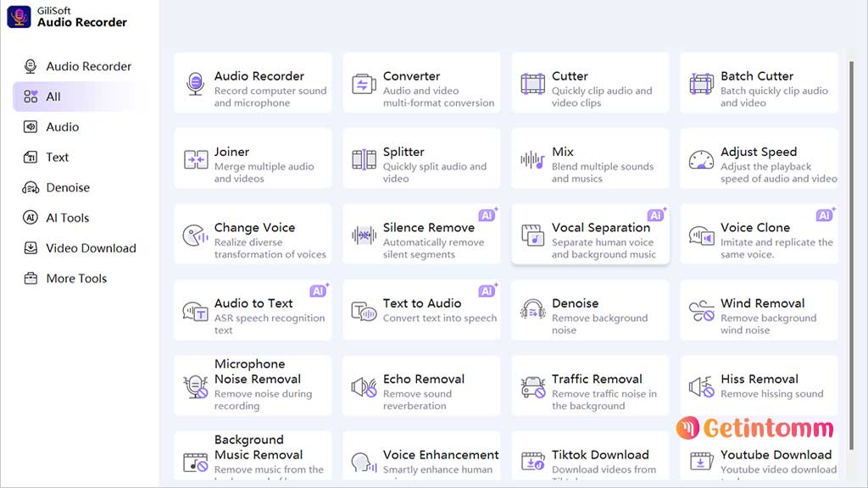Click the Traffic Removal car icon
Screen dimensions: 868x488
tap(532, 387)
